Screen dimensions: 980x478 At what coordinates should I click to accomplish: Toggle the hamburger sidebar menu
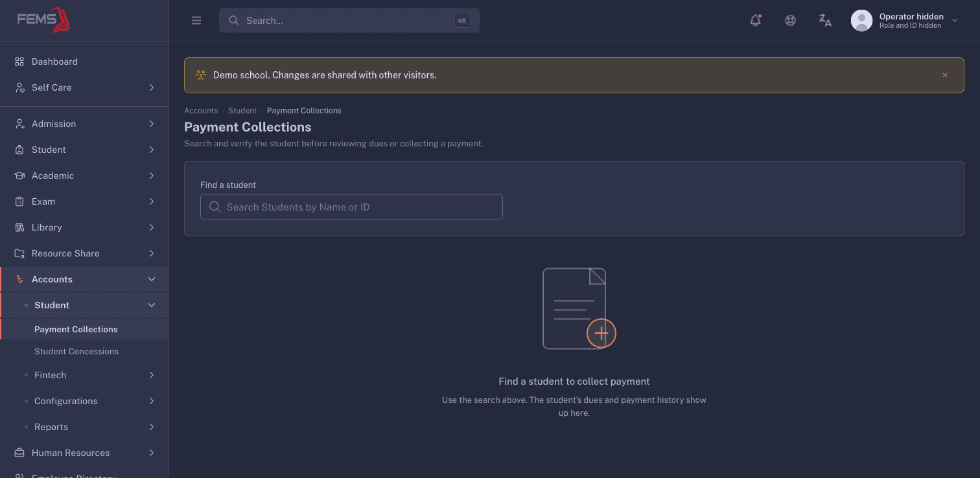[196, 21]
